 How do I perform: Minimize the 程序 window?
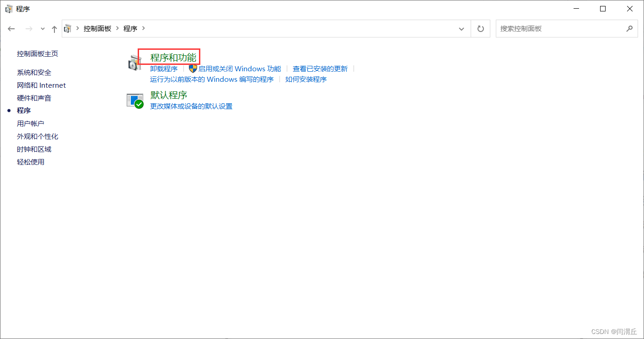[x=576, y=9]
